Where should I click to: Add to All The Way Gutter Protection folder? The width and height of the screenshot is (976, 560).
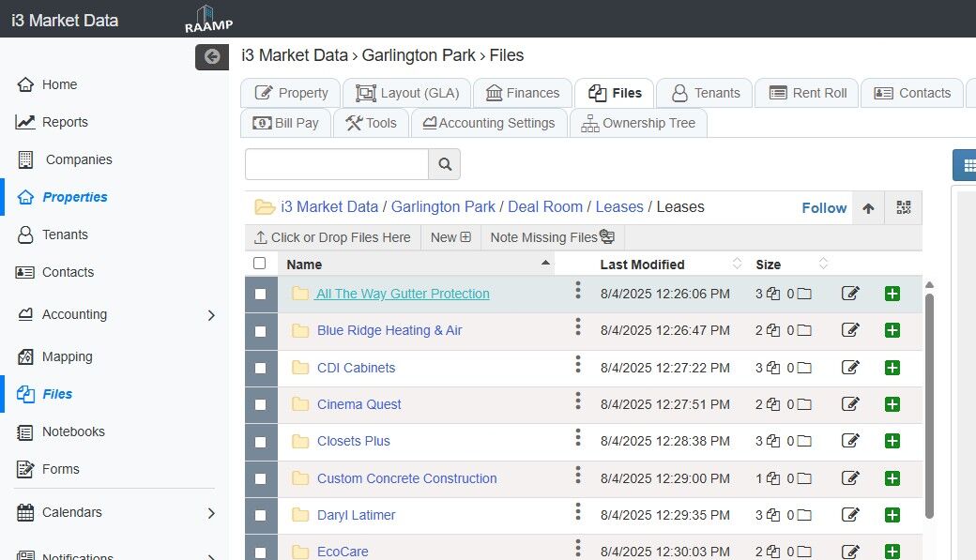[x=892, y=294]
